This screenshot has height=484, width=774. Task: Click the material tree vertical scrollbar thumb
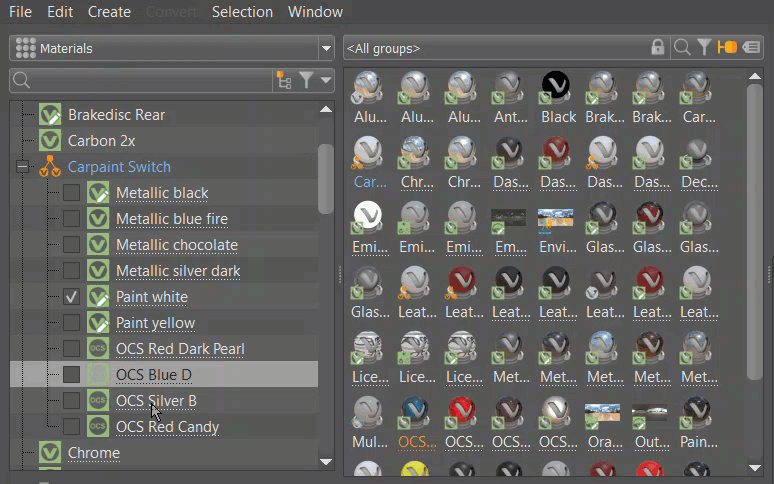pyautogui.click(x=325, y=179)
